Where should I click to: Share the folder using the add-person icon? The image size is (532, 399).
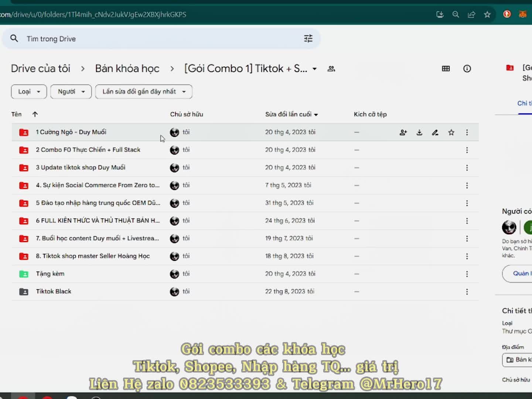pyautogui.click(x=403, y=132)
